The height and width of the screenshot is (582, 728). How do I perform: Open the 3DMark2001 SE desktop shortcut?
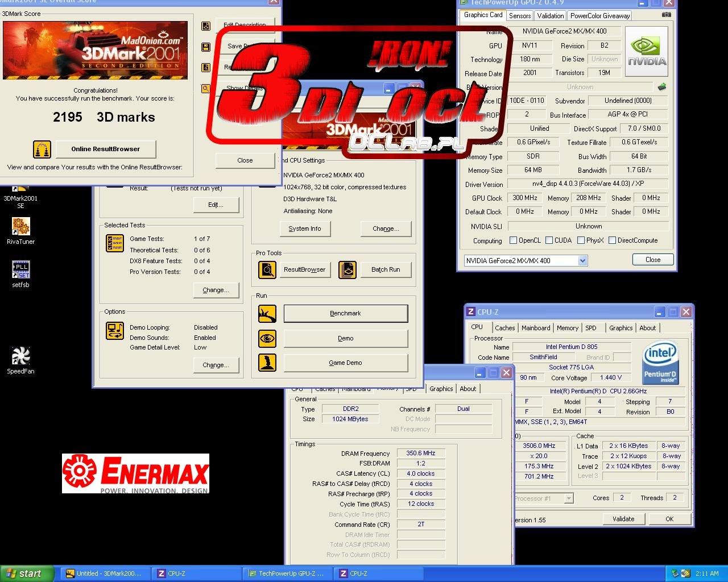(20, 196)
